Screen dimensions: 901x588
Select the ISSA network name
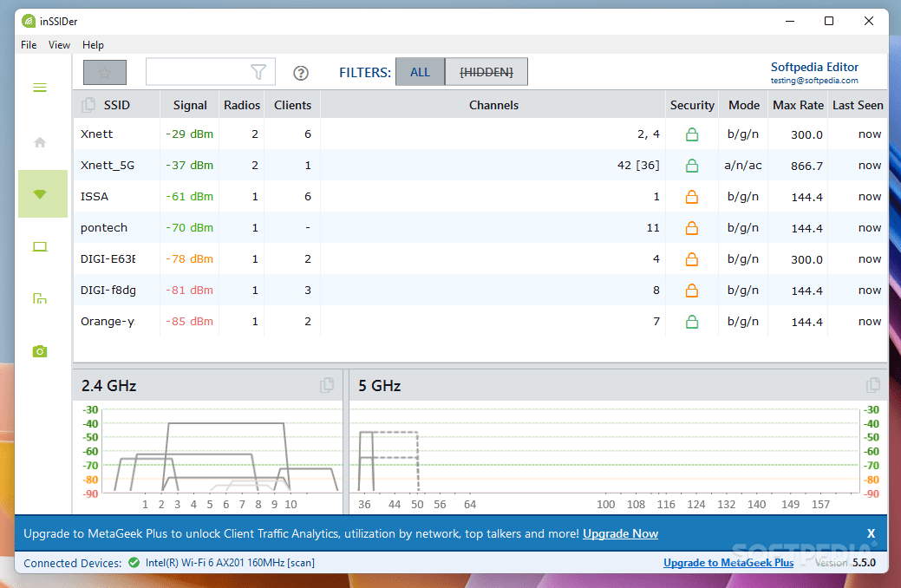click(95, 197)
